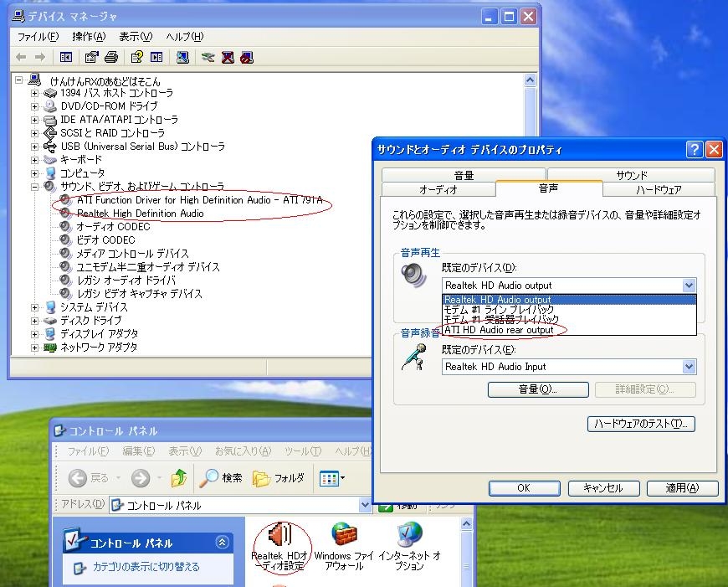Select the computer root node けんけんRXのあむどぱそこん
Image resolution: width=728 pixels, height=587 pixels.
pyautogui.click(x=105, y=81)
